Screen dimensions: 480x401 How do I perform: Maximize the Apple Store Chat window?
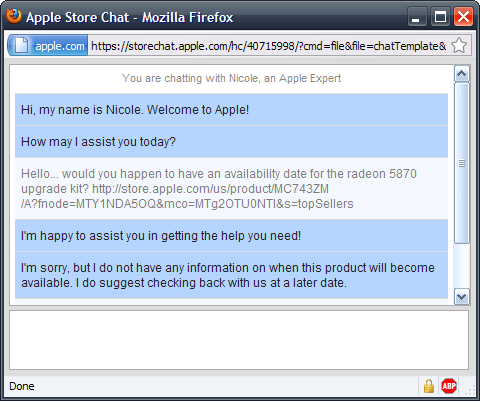(440, 17)
